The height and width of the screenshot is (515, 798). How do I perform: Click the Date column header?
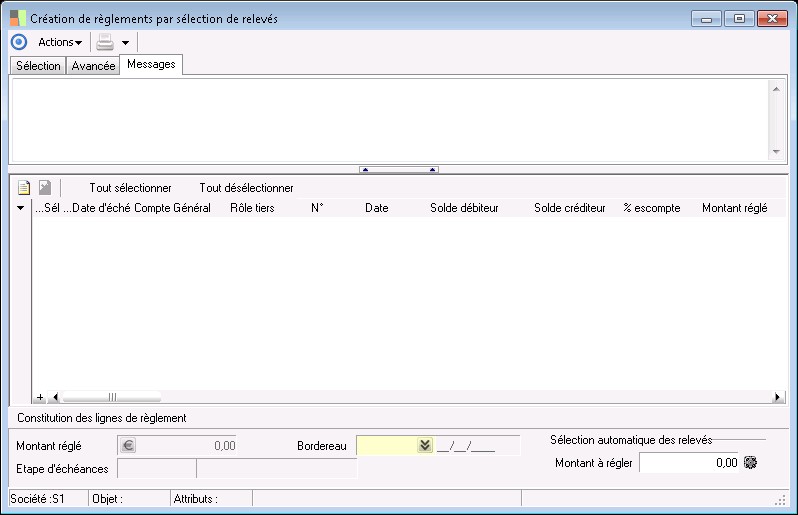(x=377, y=208)
